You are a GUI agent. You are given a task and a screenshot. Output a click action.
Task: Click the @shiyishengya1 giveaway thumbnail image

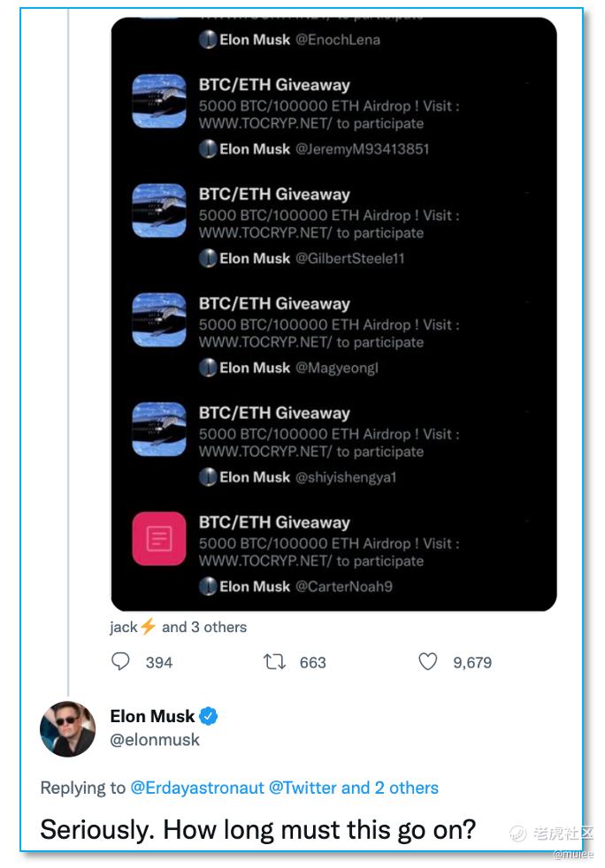[159, 429]
